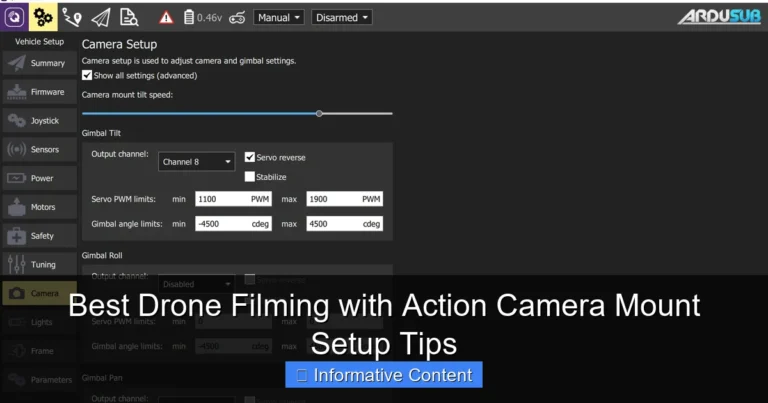Click the Power battery icon
The height and width of the screenshot is (403, 768).
click(x=17, y=178)
